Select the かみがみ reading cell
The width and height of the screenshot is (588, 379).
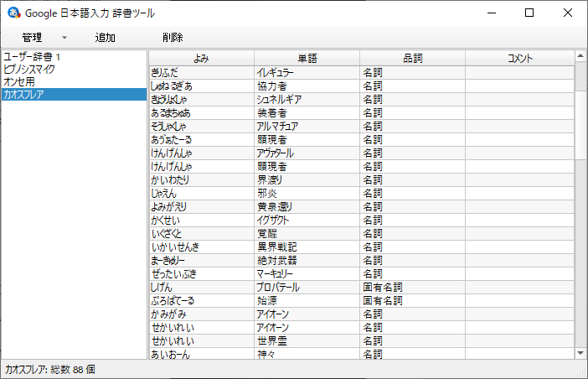201,314
